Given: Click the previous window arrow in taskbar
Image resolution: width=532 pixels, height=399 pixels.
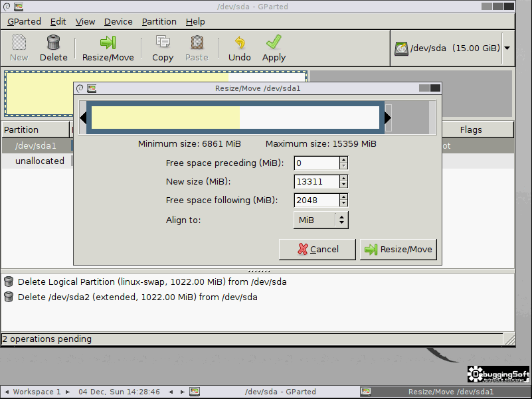Looking at the screenshot, I should [171, 392].
